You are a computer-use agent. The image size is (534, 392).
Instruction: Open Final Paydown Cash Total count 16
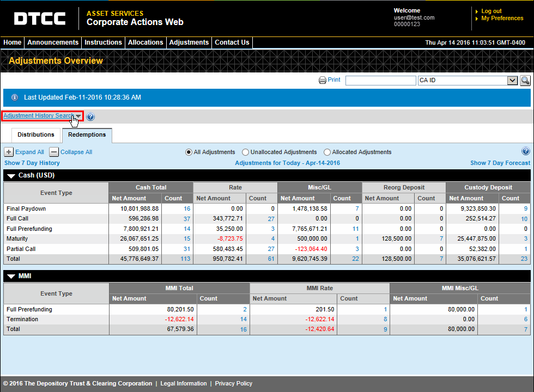tap(187, 209)
